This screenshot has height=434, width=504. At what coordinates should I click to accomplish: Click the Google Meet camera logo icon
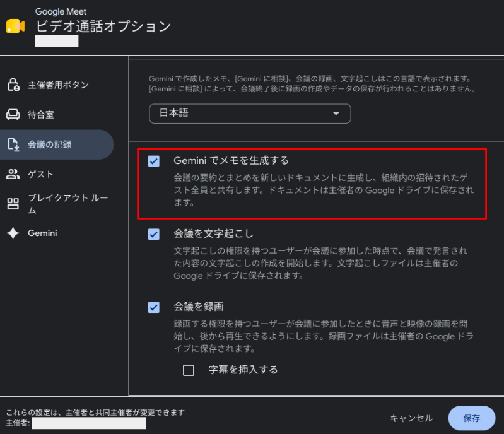pyautogui.click(x=15, y=26)
